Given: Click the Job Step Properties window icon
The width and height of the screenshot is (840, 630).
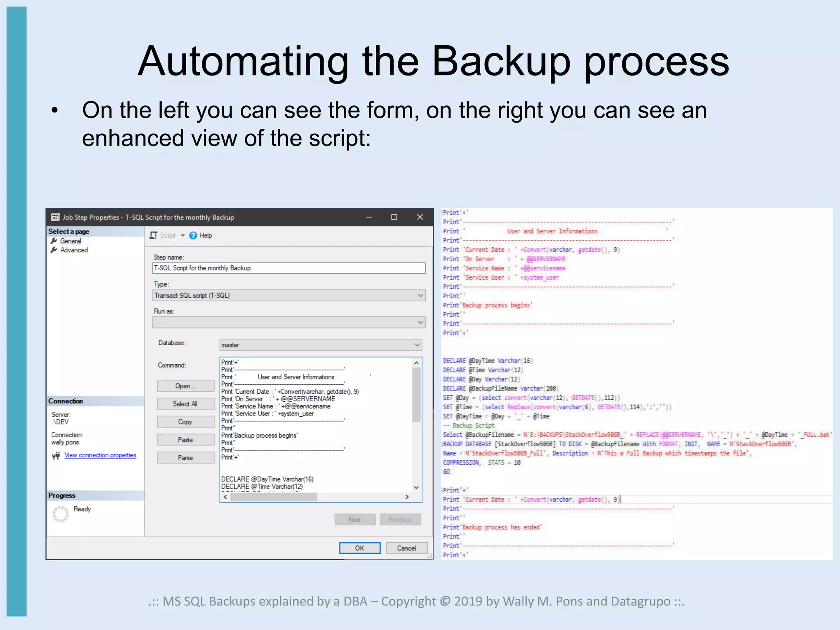Looking at the screenshot, I should (x=55, y=217).
